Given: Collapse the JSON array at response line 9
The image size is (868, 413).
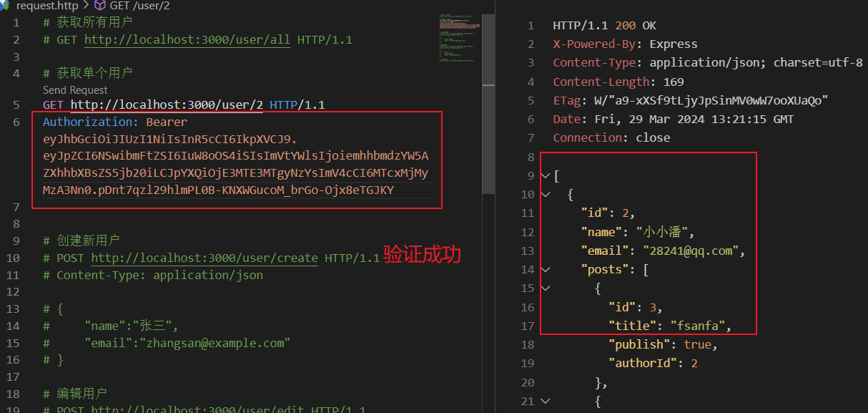Looking at the screenshot, I should (546, 176).
